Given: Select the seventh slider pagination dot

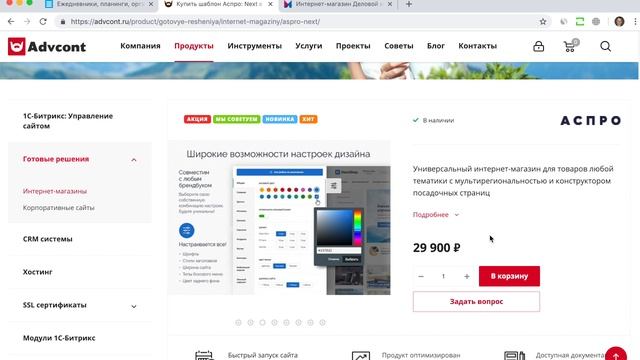Looking at the screenshot, I should coord(310,322).
